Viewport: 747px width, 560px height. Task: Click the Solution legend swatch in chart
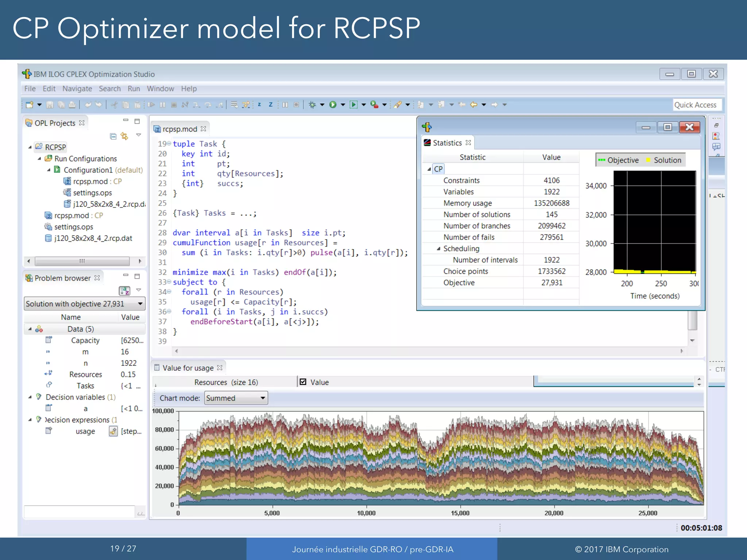(649, 160)
